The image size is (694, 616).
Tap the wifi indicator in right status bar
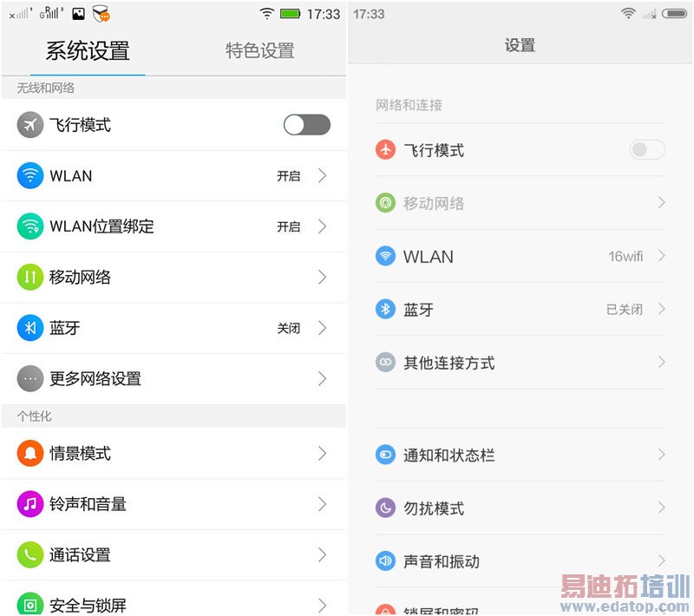point(628,14)
